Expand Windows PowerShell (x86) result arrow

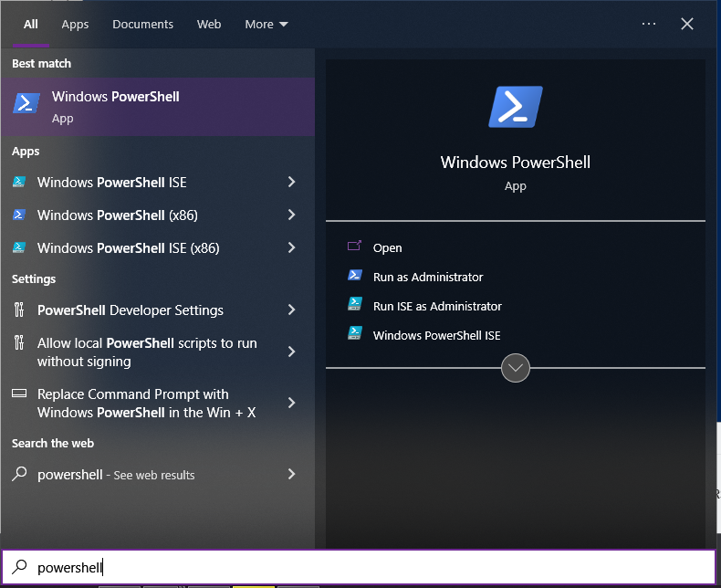(291, 215)
